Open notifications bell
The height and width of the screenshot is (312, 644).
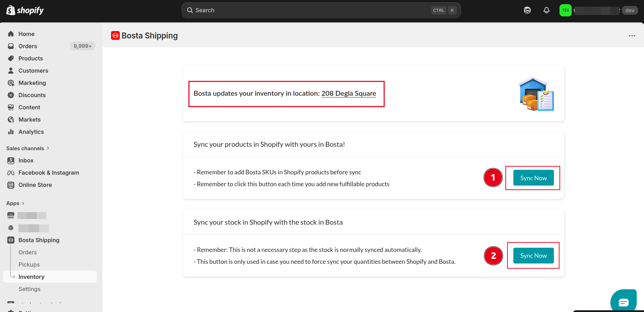(x=547, y=10)
